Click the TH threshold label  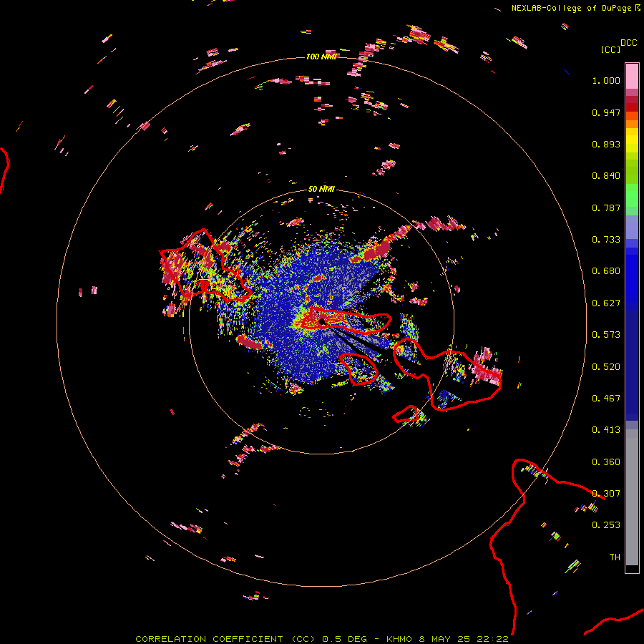(615, 557)
